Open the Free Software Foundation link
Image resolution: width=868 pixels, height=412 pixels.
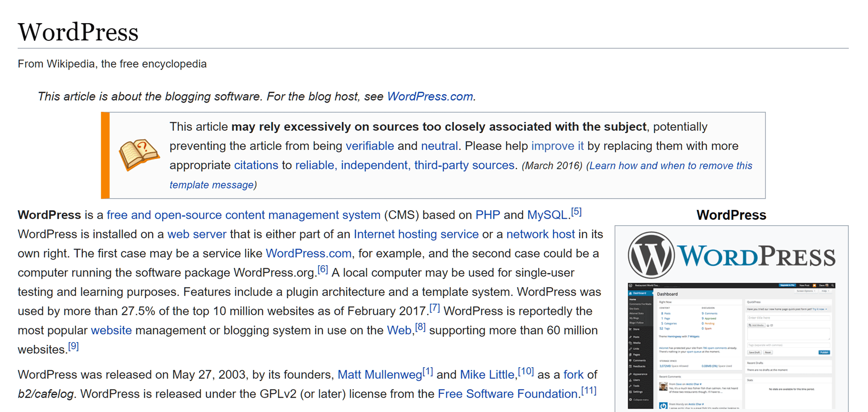click(507, 394)
